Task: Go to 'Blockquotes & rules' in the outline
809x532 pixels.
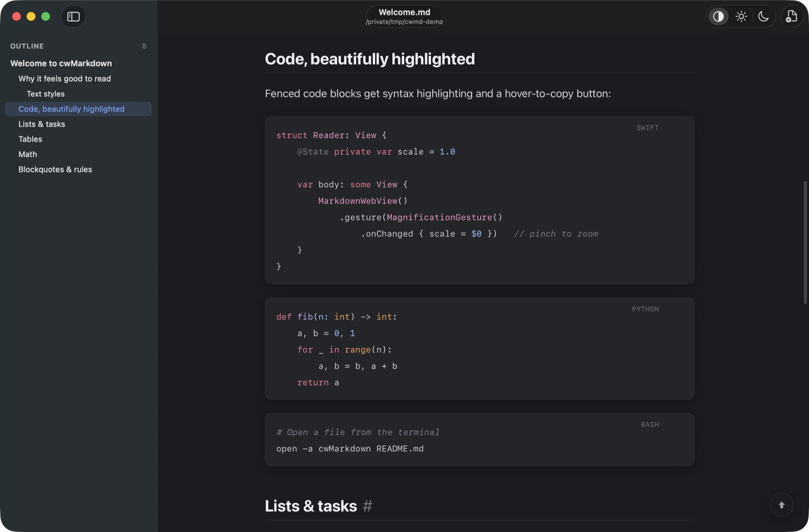Action: (x=55, y=169)
